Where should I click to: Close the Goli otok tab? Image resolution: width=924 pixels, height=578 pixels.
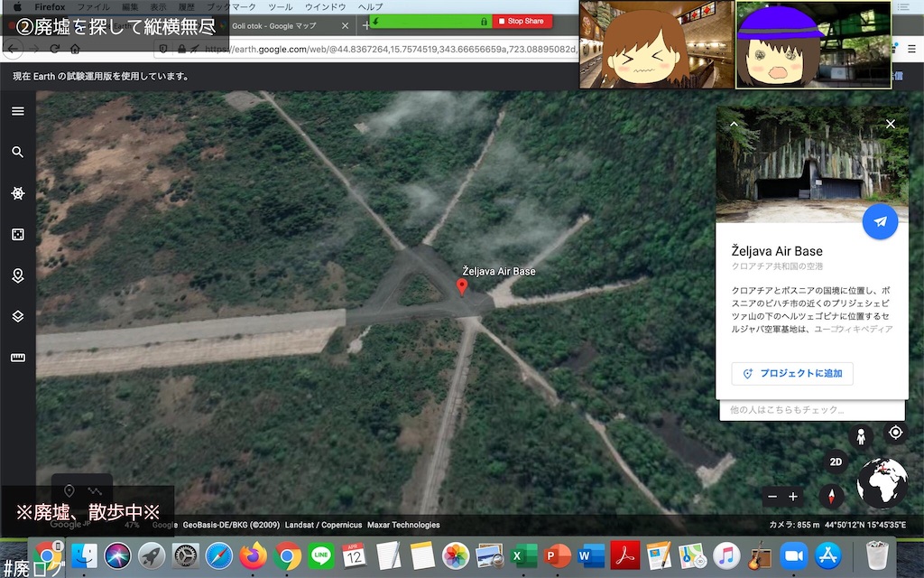(x=346, y=26)
